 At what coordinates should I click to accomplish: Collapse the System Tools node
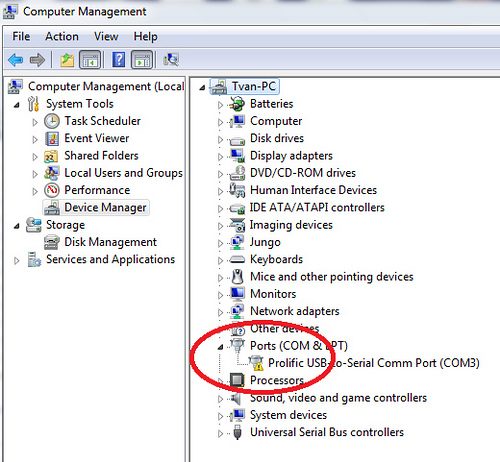point(17,105)
